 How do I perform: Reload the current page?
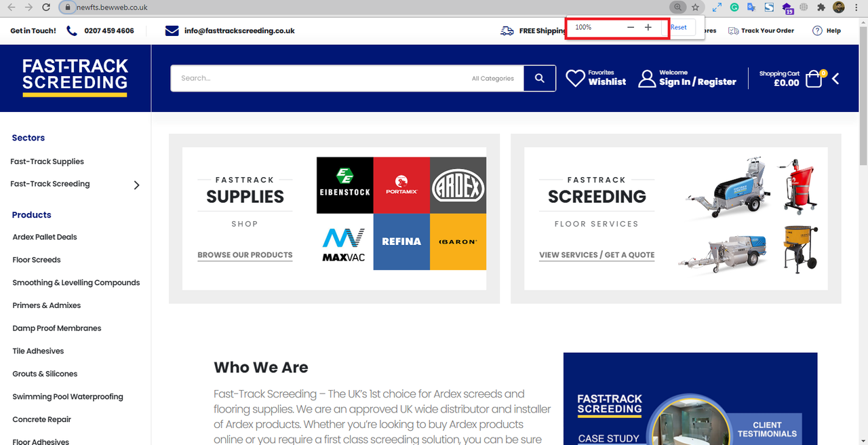point(45,7)
